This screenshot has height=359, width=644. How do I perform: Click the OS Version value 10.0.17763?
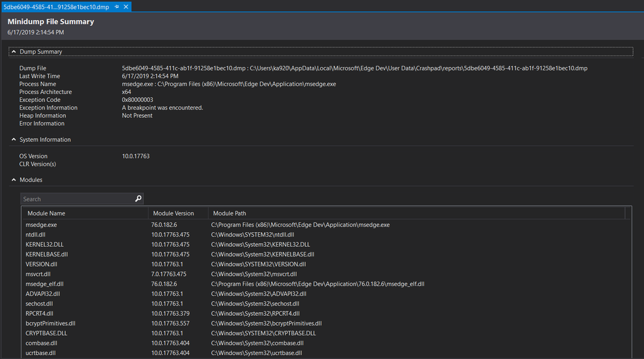[136, 157]
